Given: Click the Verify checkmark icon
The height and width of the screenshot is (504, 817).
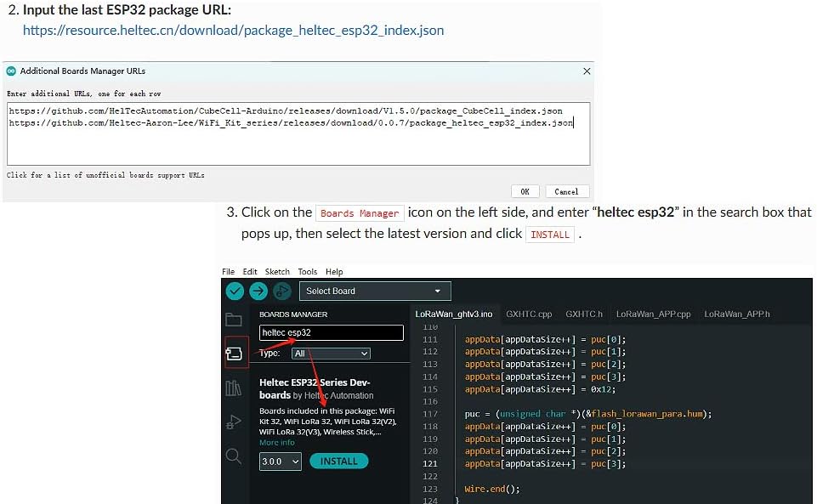Looking at the screenshot, I should coord(234,291).
